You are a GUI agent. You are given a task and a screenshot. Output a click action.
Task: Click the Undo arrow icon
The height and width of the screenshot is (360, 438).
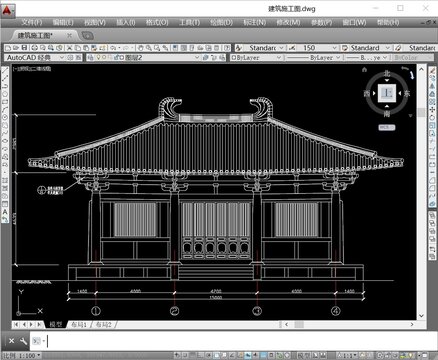point(112,48)
